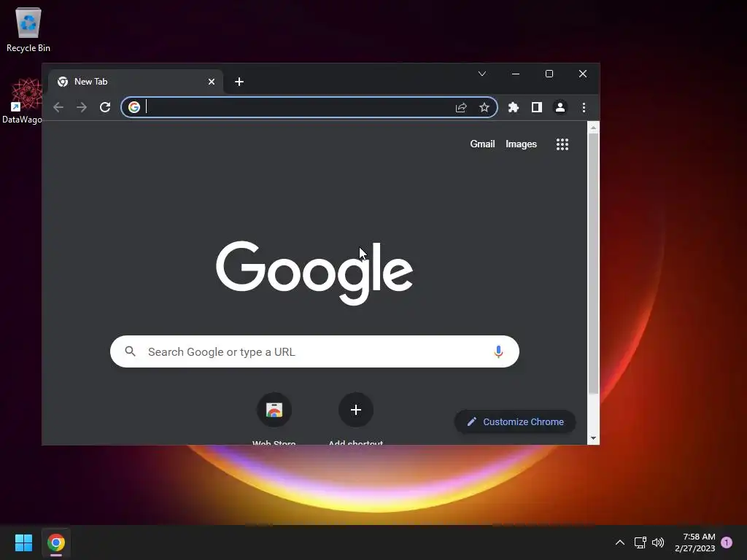This screenshot has width=747, height=560.
Task: Click the Chrome taskbar icon
Action: coord(55,542)
